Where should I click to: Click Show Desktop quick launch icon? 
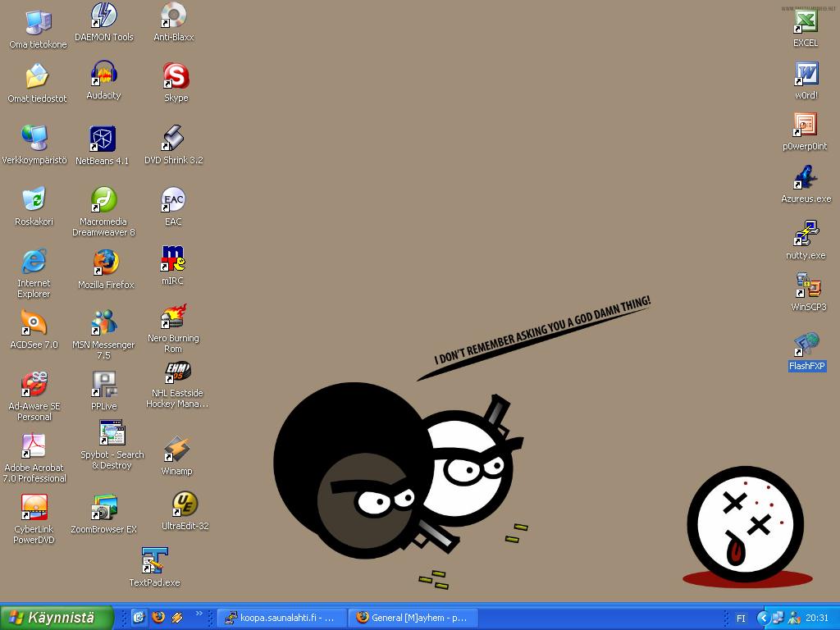139,618
